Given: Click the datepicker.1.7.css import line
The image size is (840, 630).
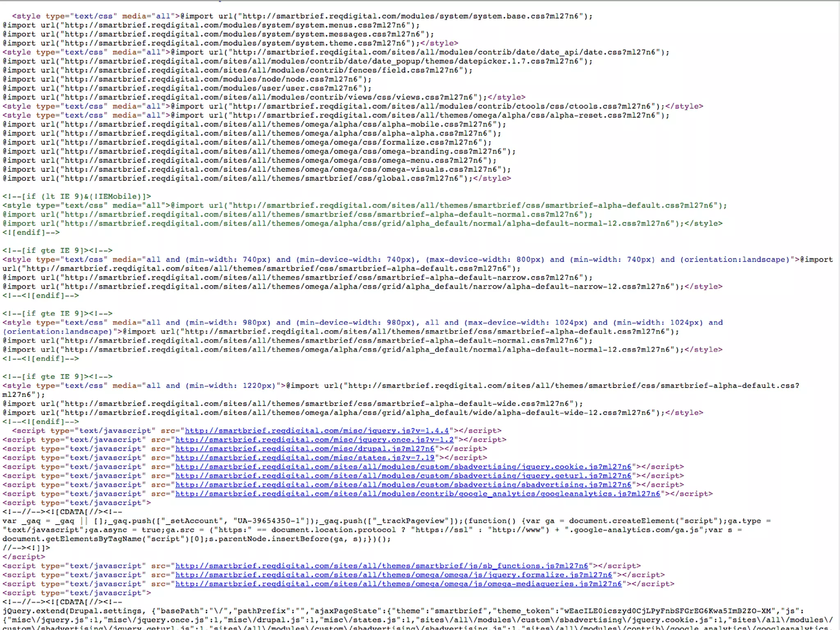Looking at the screenshot, I should (x=298, y=62).
